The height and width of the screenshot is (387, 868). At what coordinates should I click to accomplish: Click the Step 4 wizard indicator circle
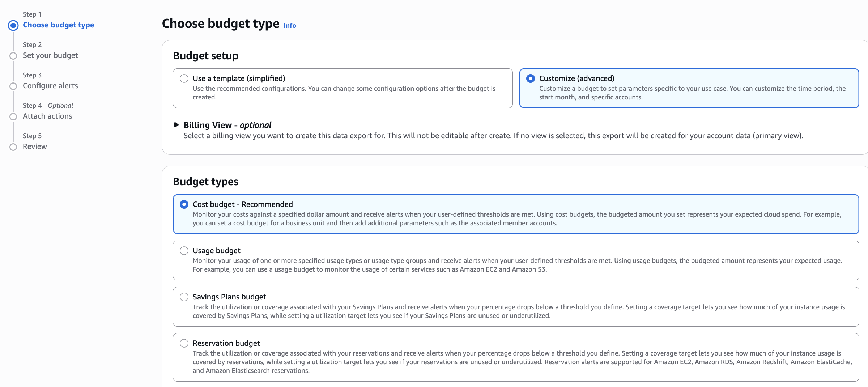13,116
